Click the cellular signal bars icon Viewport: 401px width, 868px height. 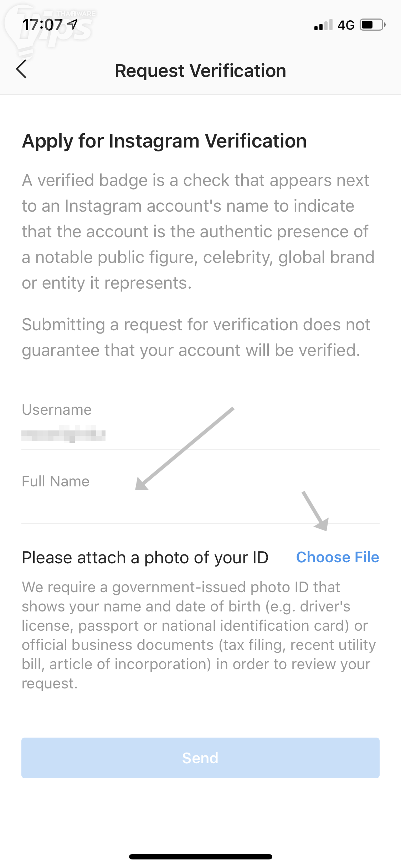coord(323,25)
